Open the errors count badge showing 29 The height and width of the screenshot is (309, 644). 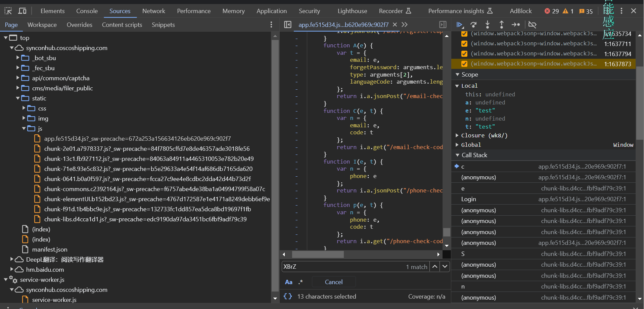(x=552, y=11)
